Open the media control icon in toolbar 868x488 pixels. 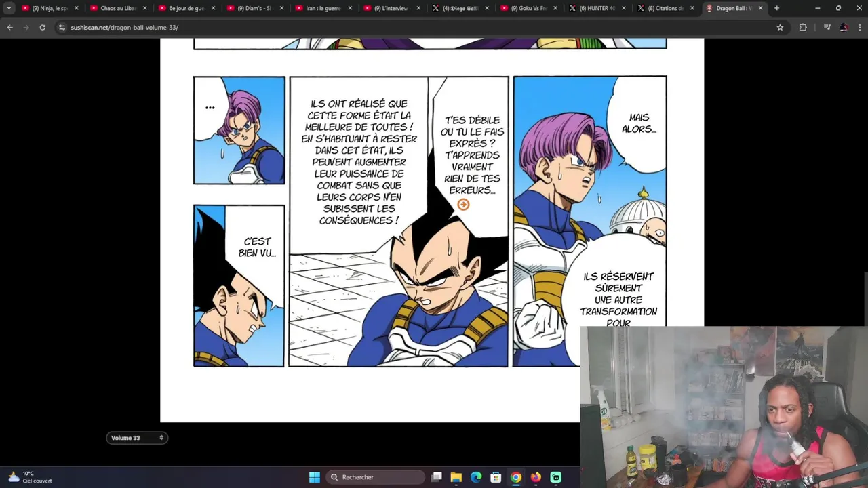coord(827,27)
